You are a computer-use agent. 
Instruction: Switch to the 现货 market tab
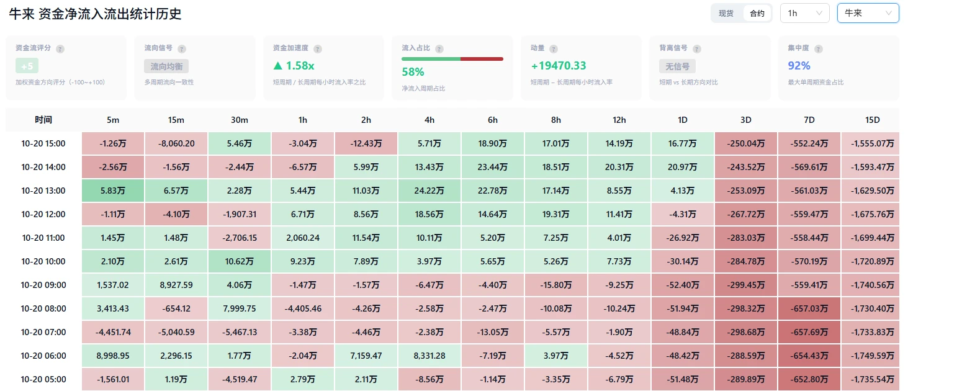[726, 13]
